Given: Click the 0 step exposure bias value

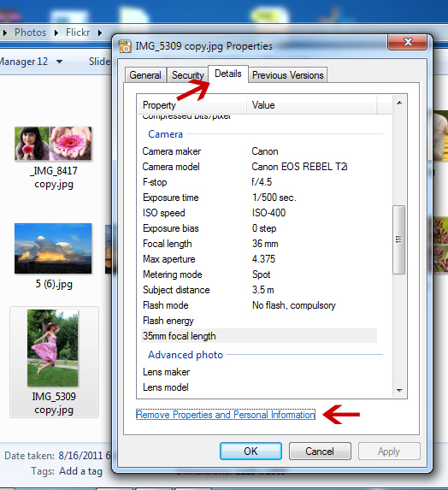Looking at the screenshot, I should coord(264,228).
